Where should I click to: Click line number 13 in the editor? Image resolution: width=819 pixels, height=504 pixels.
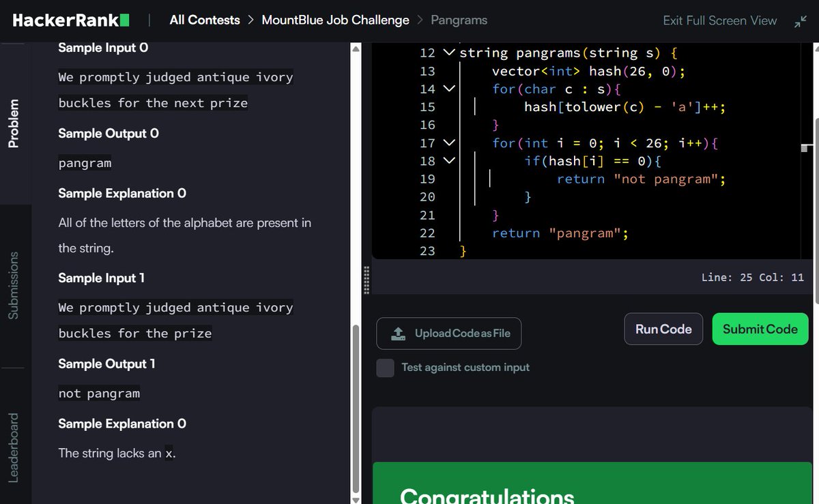pos(427,71)
